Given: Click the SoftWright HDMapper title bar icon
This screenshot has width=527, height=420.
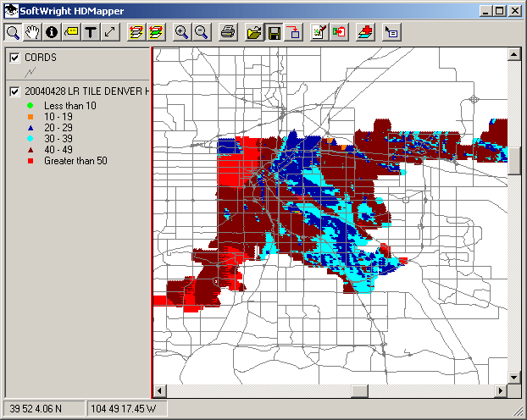Looking at the screenshot, I should 11,11.
